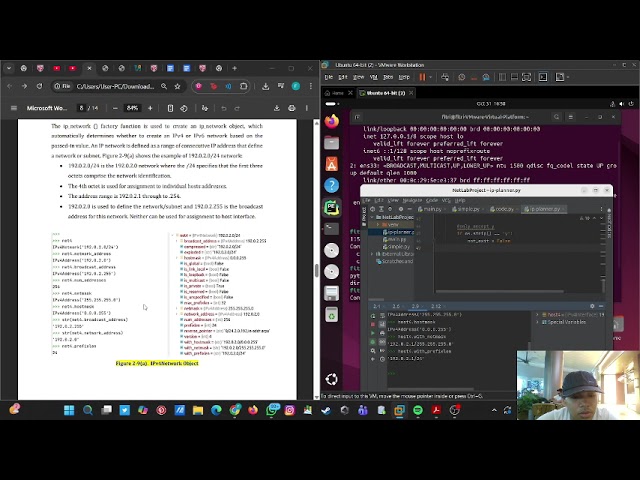Open Spotify from the Windows taskbar
The height and width of the screenshot is (480, 640).
pos(418,410)
